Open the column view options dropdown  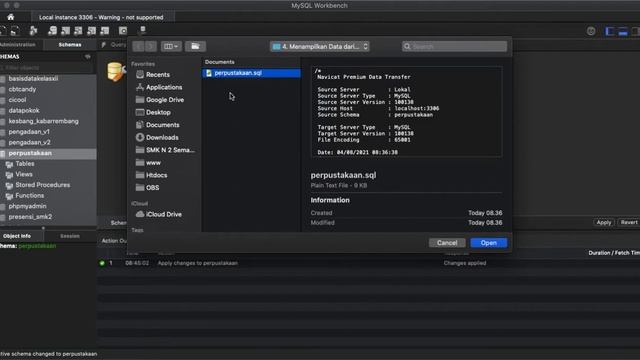[x=171, y=47]
